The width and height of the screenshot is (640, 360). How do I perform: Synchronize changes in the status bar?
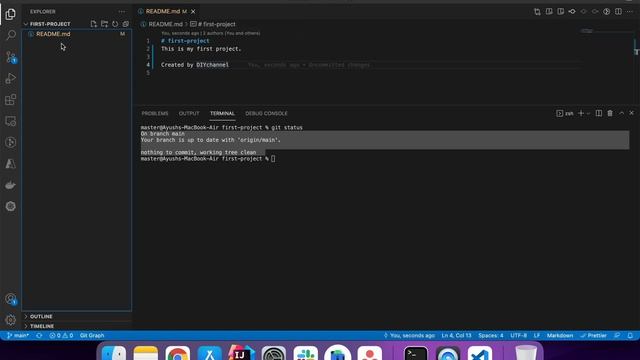39,336
